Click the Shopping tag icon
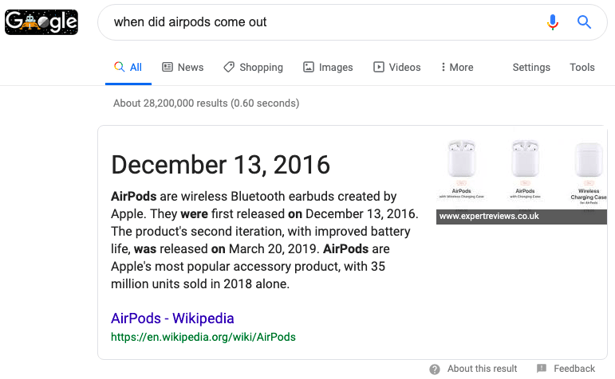615x379 pixels. (229, 67)
